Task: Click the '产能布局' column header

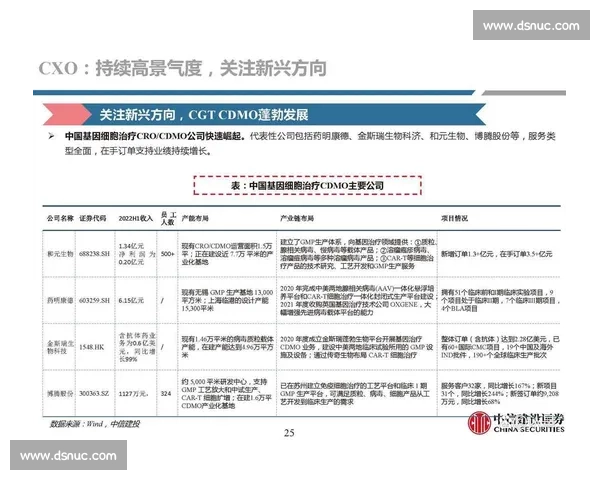Action: point(195,218)
